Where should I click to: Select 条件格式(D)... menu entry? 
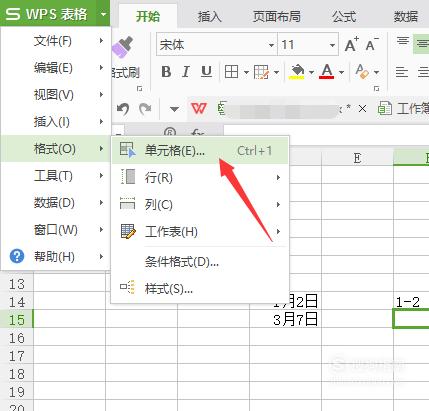(x=200, y=262)
